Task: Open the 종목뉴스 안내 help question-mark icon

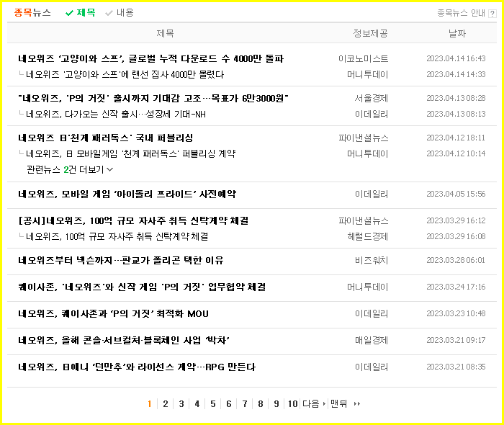Action: 492,14
